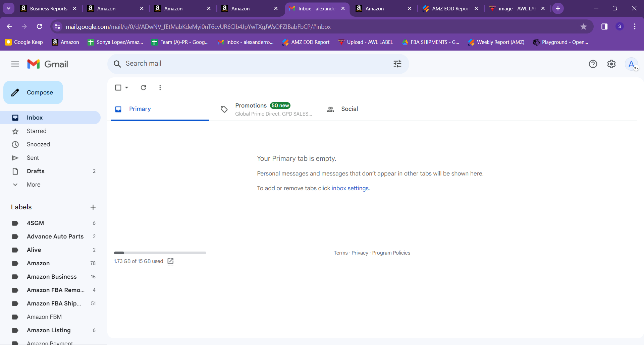
Task: Open Team (A)-PR Google Sheets bookmark
Action: click(x=180, y=42)
